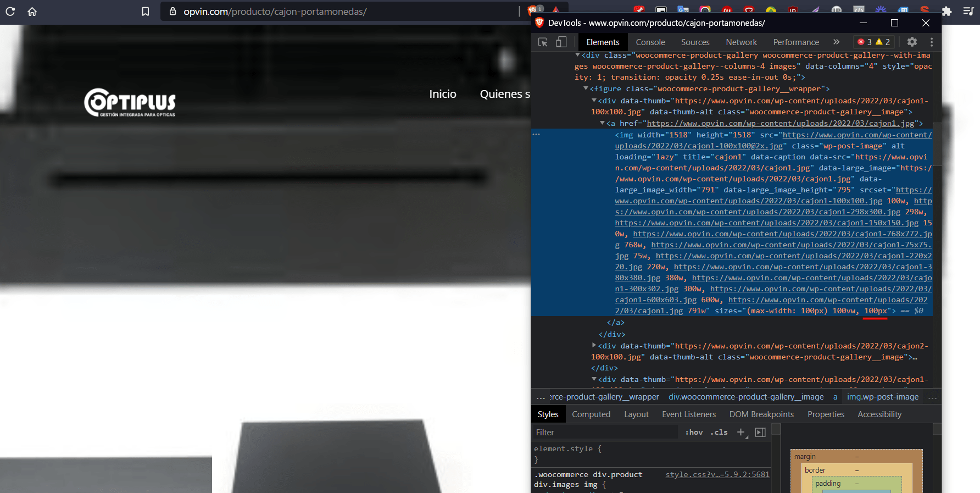Viewport: 980px width, 493px height.
Task: Open cajon1-600x603.jpg srcset link
Action: click(x=773, y=294)
